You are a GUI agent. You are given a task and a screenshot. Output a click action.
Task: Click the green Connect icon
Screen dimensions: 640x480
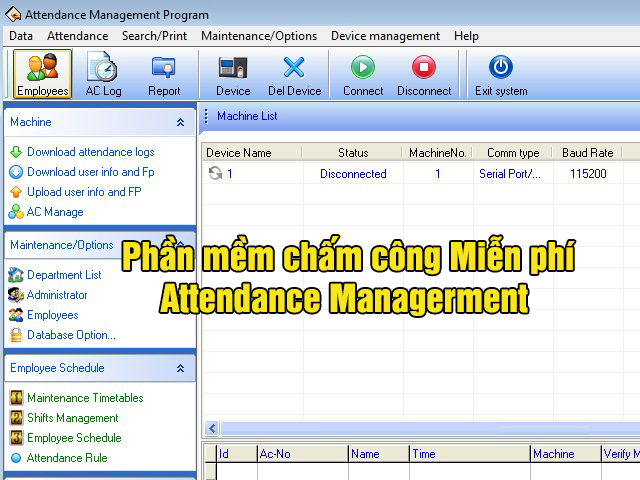tap(363, 67)
